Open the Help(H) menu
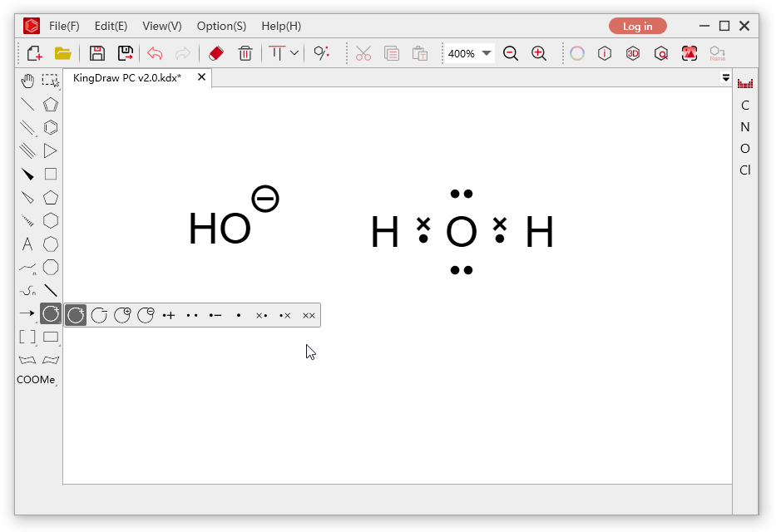 [281, 27]
